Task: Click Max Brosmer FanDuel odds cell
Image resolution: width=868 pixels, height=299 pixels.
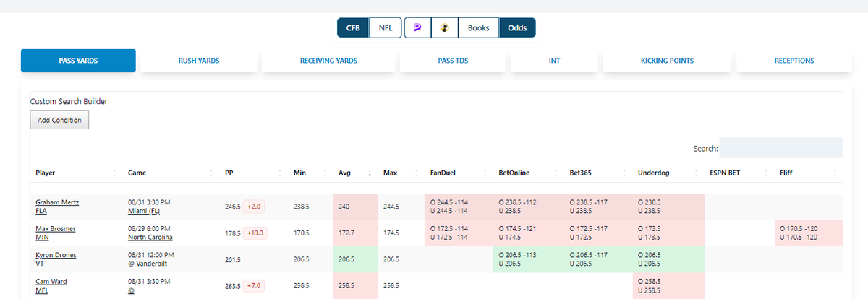Action: 459,233
